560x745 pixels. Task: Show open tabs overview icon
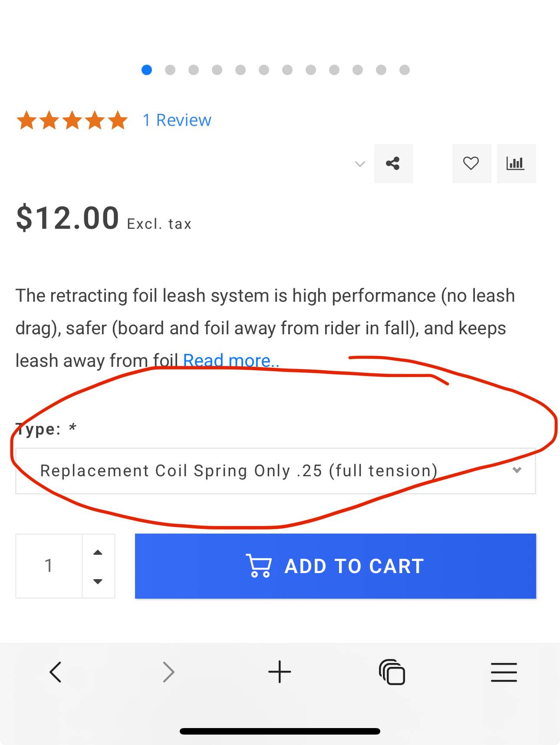[x=392, y=672]
